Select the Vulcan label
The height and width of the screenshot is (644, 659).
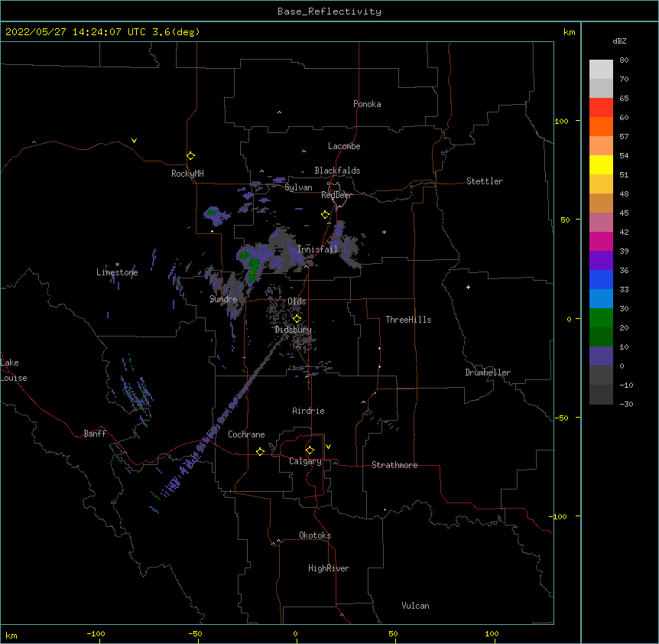tap(415, 606)
